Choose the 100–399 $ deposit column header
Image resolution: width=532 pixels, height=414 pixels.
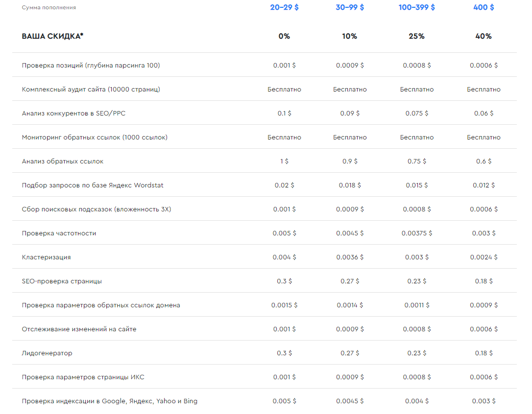(x=416, y=7)
